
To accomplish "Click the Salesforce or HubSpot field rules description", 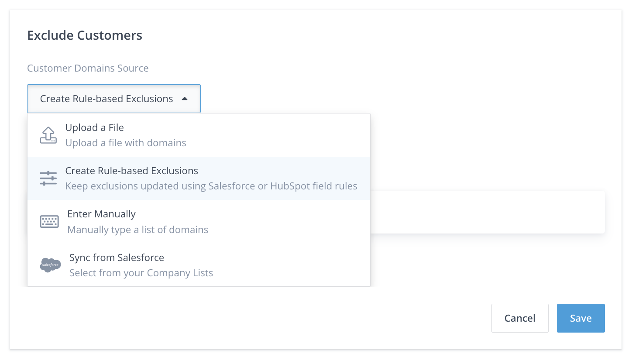I will coord(211,186).
